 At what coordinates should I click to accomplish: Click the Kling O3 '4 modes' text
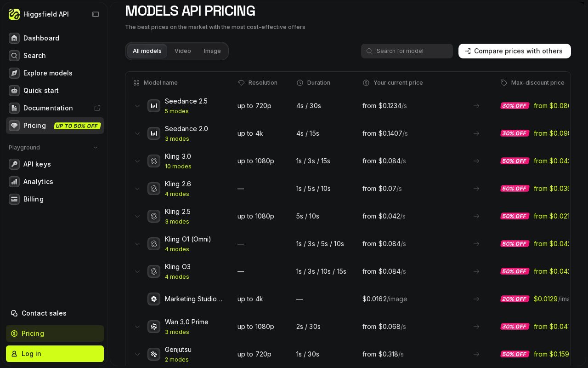pyautogui.click(x=177, y=277)
